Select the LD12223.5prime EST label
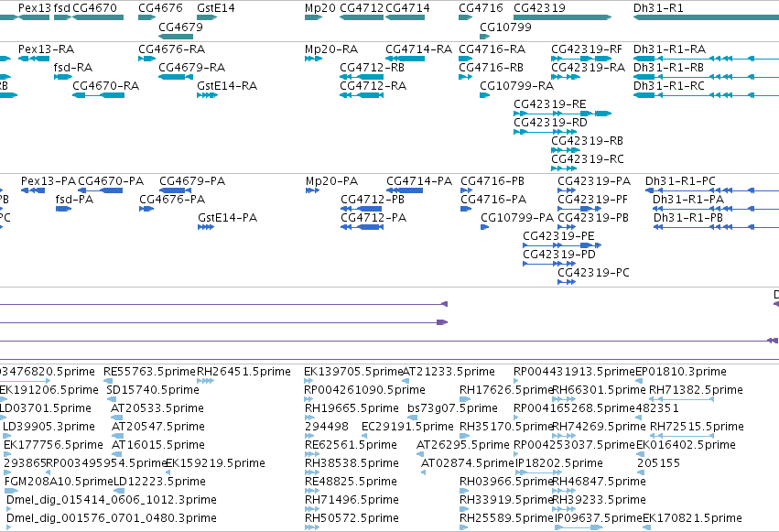This screenshot has height=532, width=779. click(x=159, y=482)
